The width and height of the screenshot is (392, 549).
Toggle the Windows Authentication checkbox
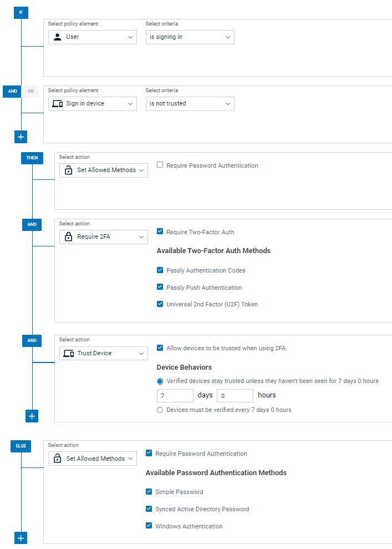[x=149, y=526]
